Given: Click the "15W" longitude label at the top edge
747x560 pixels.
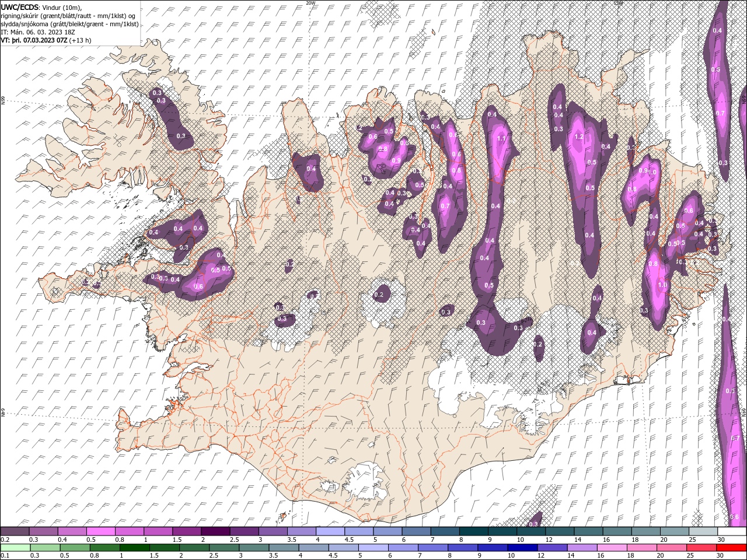Looking at the screenshot, I should (618, 2).
